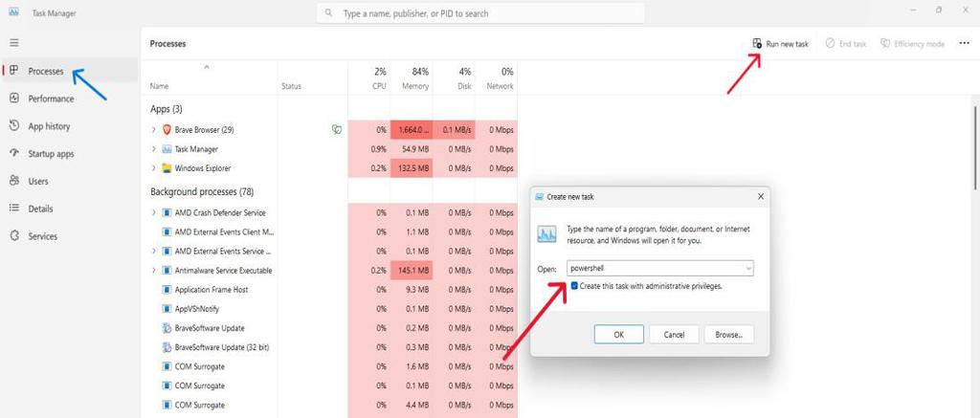Click the Create new task title bar icon

point(540,196)
